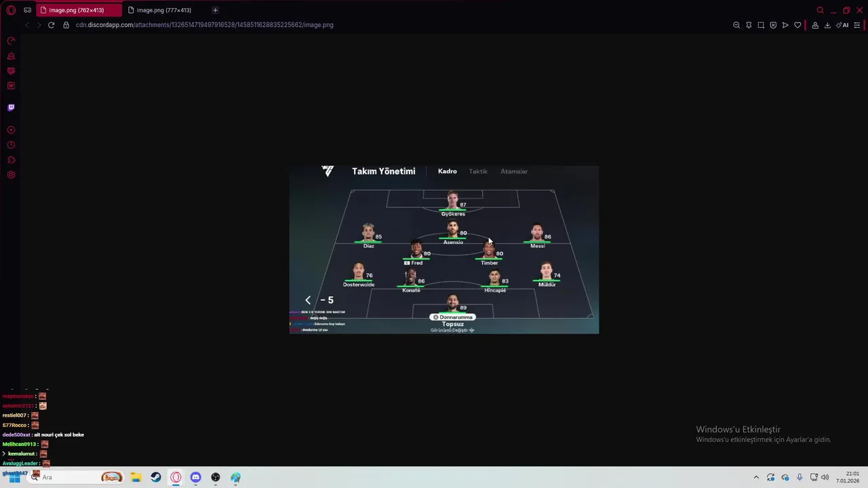Click the Topsuz label
Image resolution: width=868 pixels, height=488 pixels.
click(453, 324)
